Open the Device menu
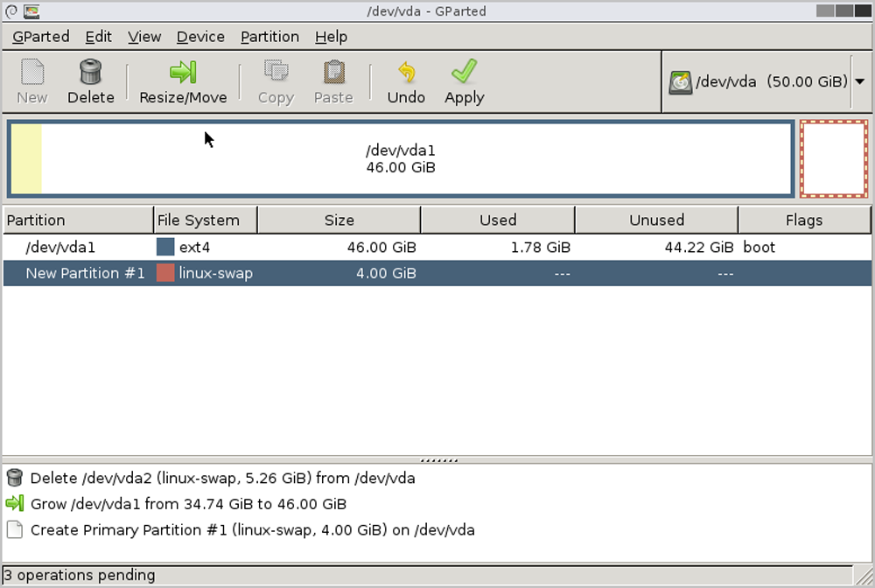Screen dimensions: 875x588 coord(200,37)
